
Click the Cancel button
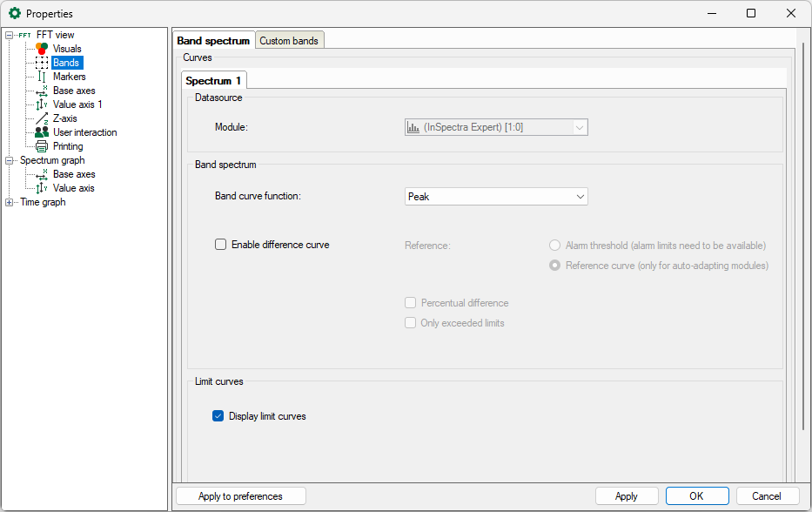coord(767,496)
